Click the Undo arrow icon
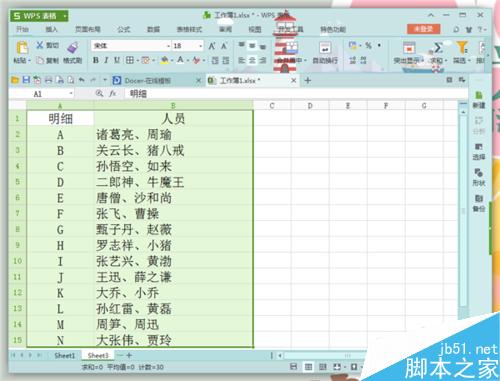This screenshot has height=381, width=500. pyautogui.click(x=82, y=80)
